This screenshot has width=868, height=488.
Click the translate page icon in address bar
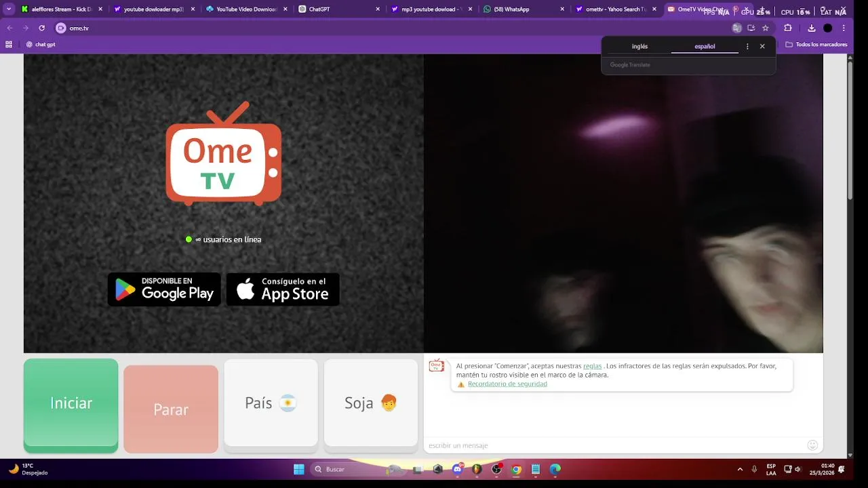coord(737,28)
